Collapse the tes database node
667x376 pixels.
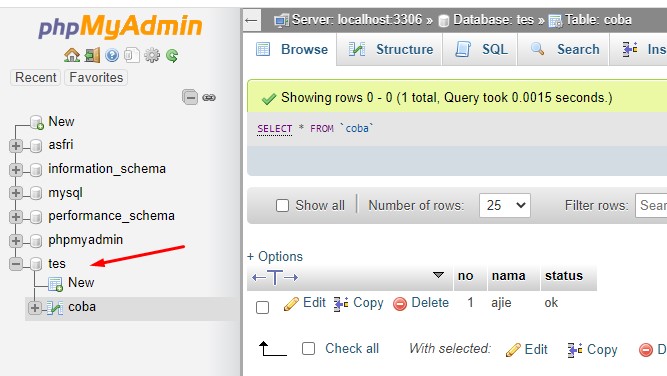(16, 264)
